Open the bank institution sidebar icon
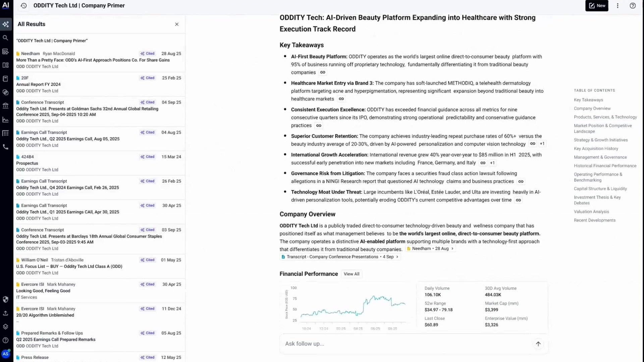 click(x=5, y=106)
